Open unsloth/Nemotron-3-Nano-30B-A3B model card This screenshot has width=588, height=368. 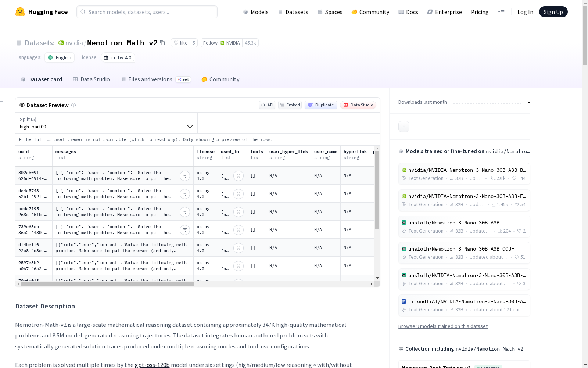464,227
